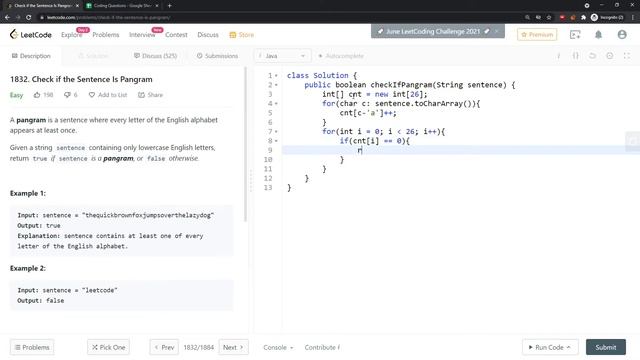Open the Incognito profile indicator
Image resolution: width=640 pixels, height=360 pixels.
[607, 17]
